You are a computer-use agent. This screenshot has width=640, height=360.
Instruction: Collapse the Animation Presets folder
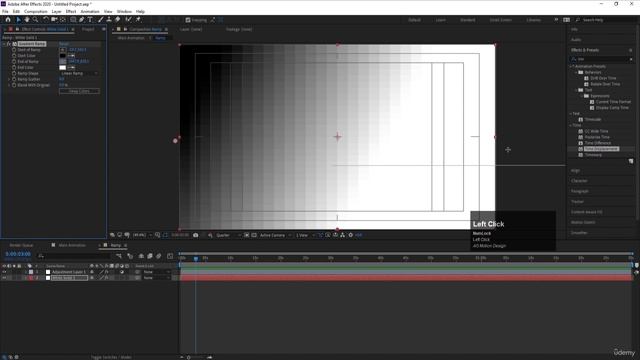[571, 66]
